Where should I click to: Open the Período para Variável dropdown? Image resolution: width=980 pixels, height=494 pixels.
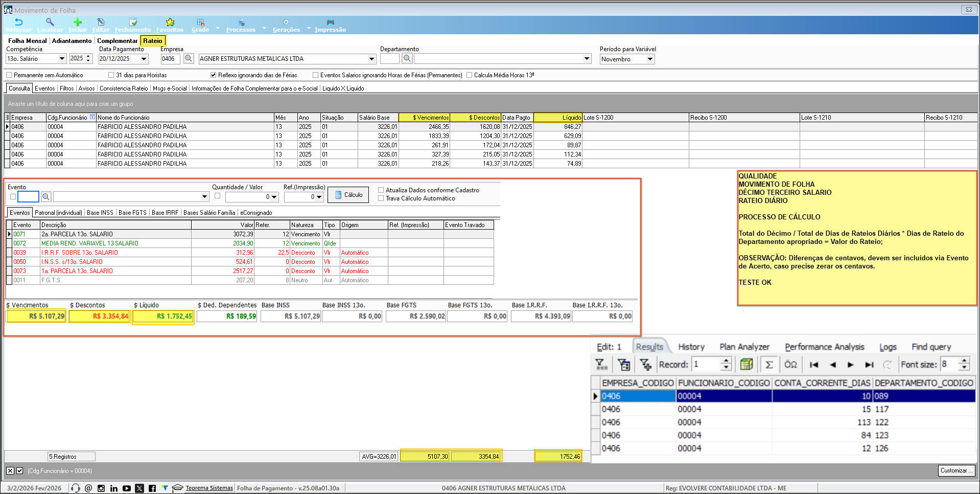[x=650, y=59]
